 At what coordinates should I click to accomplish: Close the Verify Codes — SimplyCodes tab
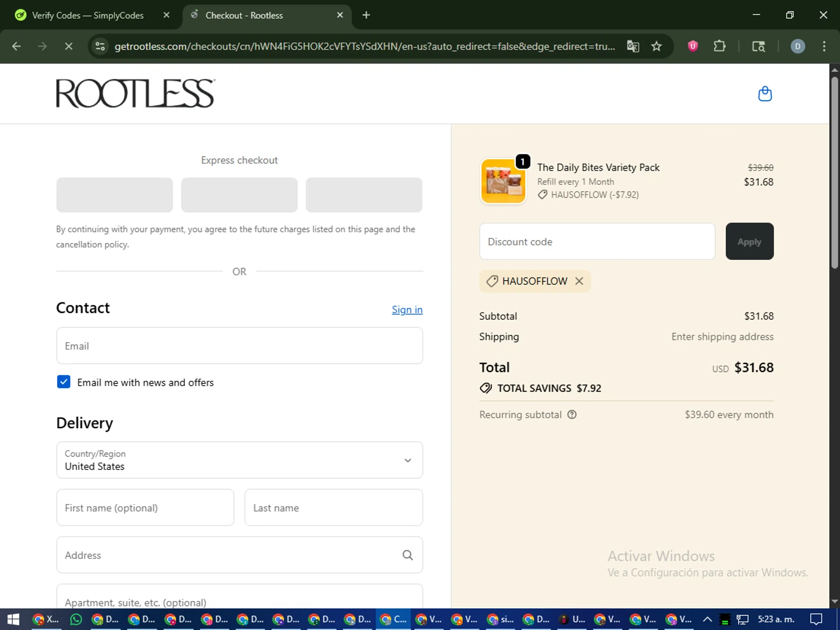tap(166, 15)
